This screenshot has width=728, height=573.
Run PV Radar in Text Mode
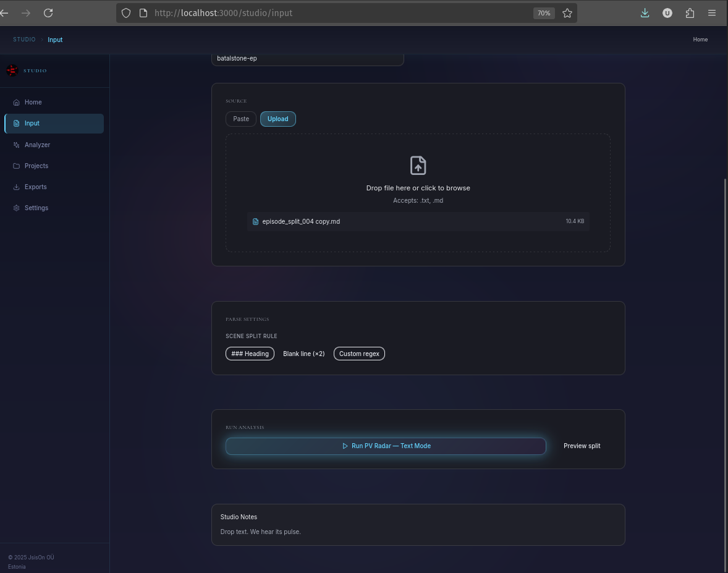[386, 446]
